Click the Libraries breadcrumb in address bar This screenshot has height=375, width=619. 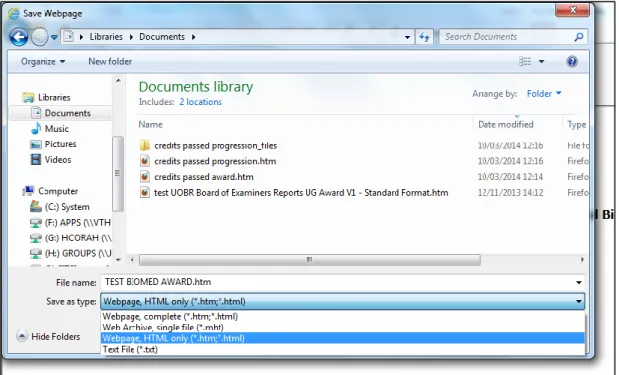pos(106,37)
